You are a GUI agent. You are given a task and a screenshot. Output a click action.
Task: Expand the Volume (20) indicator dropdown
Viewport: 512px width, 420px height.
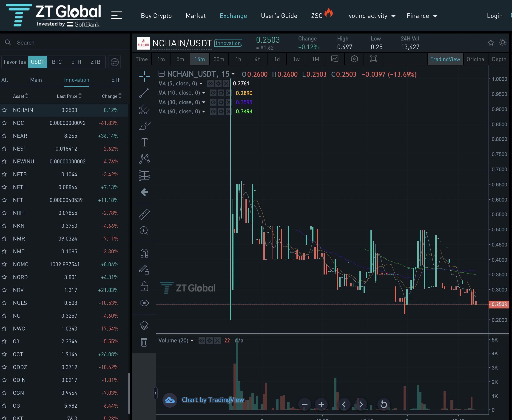[192, 341]
